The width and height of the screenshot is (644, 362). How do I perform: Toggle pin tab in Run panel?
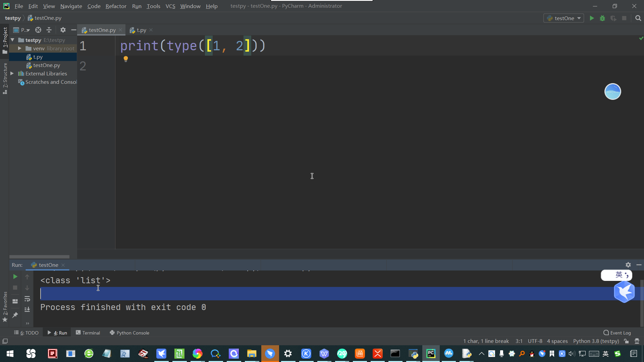pos(15,315)
